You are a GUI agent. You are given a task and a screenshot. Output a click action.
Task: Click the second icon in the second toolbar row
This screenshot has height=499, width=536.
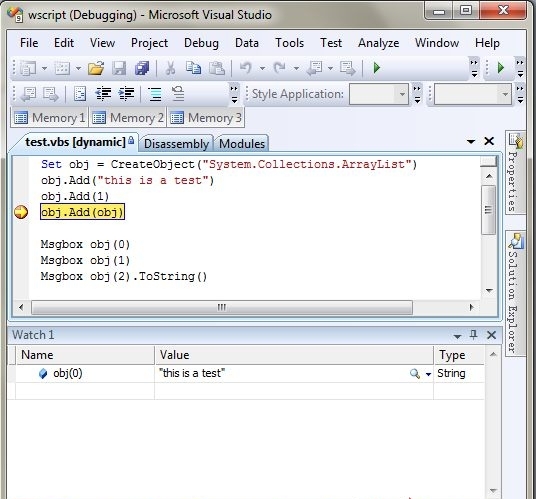point(51,94)
